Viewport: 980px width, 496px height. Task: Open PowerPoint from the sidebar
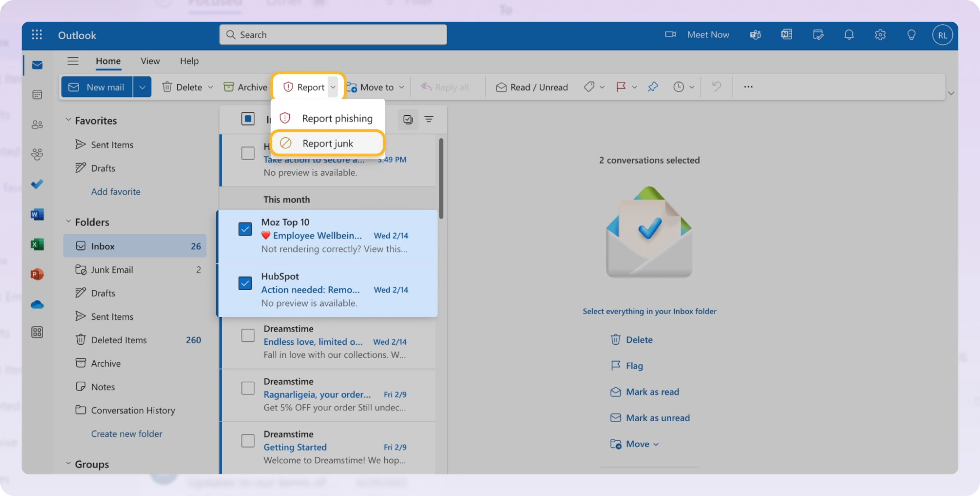[x=37, y=274]
